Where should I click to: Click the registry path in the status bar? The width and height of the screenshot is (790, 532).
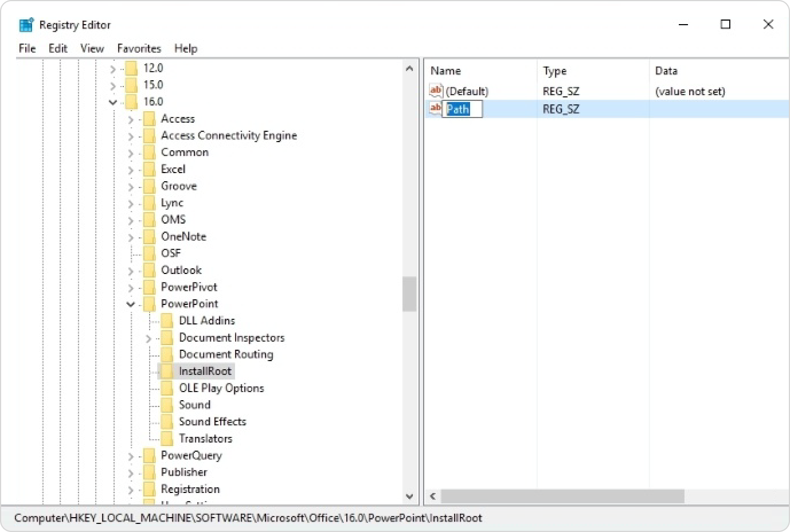[x=248, y=518]
